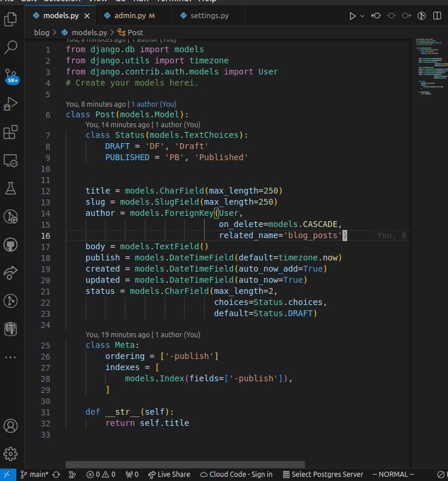Click 'Status.choices' on line 22
Viewport: 448px width, 481px height.
pyautogui.click(x=288, y=303)
